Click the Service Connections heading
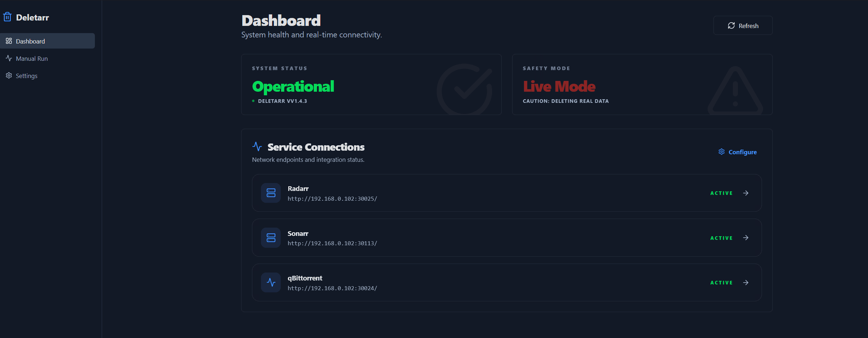This screenshot has height=338, width=868. click(x=316, y=147)
